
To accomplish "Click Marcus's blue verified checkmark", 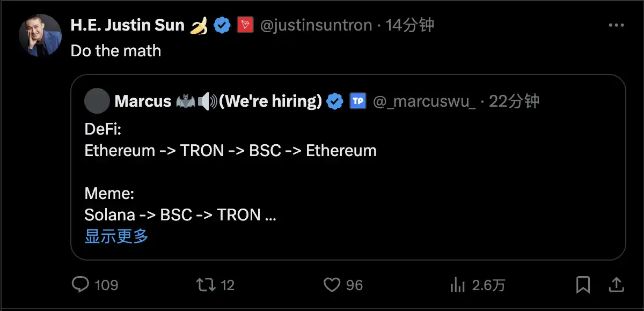I will pos(335,101).
